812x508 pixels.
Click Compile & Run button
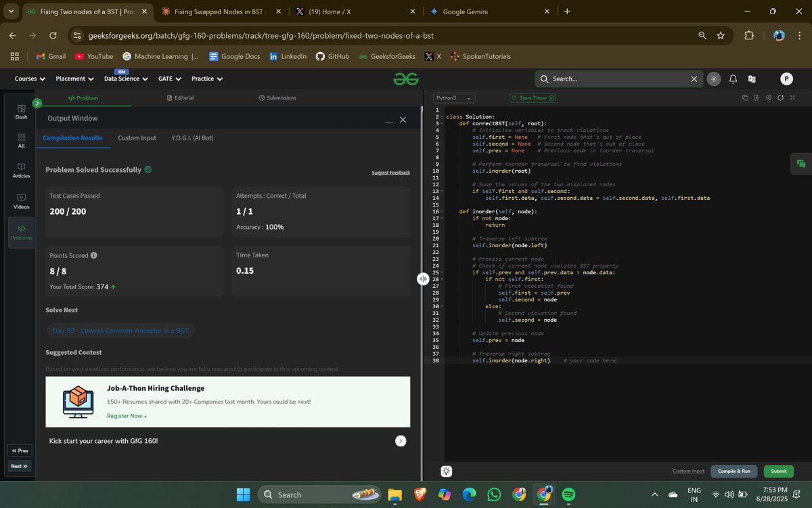(x=734, y=471)
